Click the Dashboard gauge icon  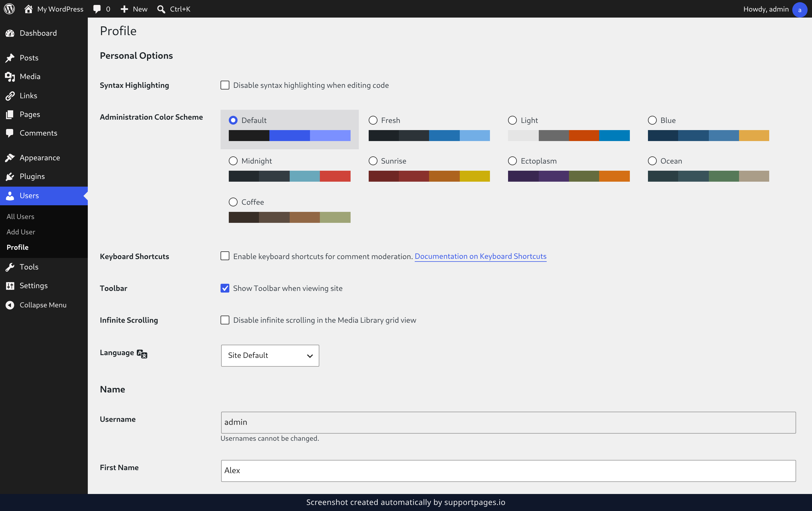pyautogui.click(x=10, y=33)
